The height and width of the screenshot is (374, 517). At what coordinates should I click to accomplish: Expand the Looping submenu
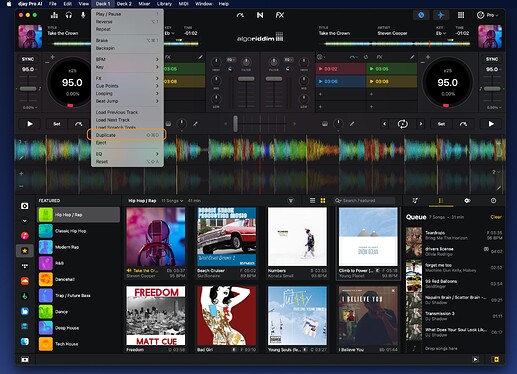pos(127,94)
